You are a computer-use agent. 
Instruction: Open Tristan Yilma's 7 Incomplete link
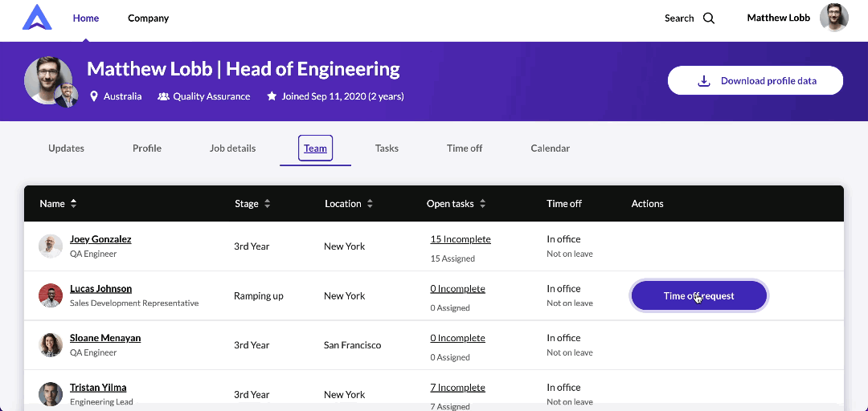457,388
